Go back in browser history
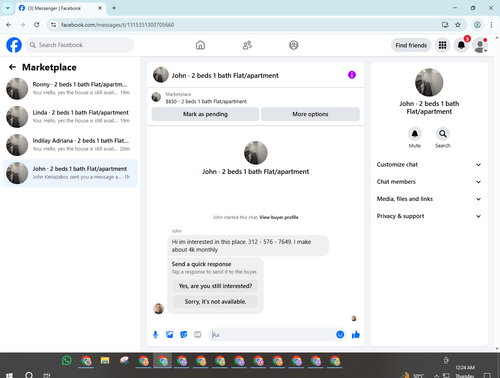 click(9, 25)
